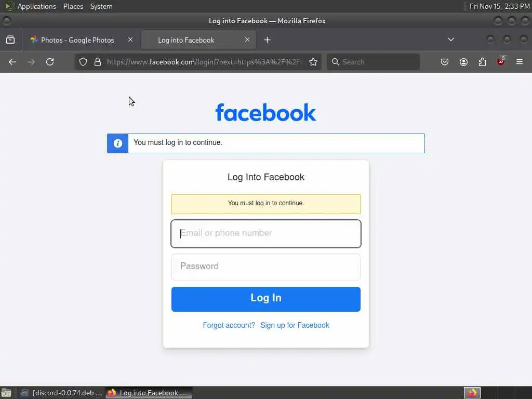Viewport: 532px width, 399px height.
Task: Click the MATE logo icon beside Applications
Action: 9,6
